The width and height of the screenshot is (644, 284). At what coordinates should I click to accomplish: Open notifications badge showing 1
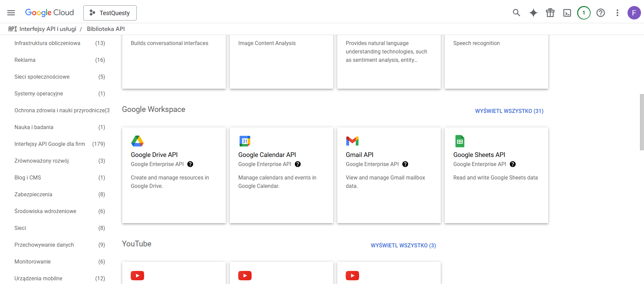[584, 13]
